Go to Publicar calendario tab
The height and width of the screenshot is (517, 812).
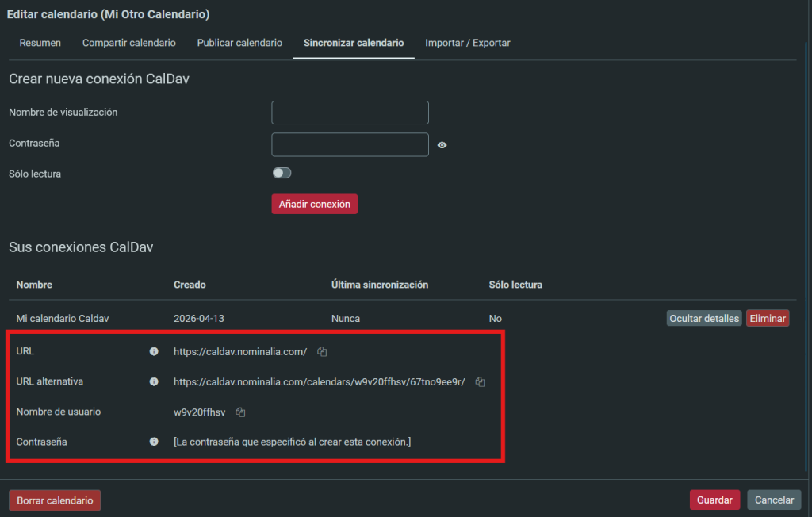click(239, 43)
